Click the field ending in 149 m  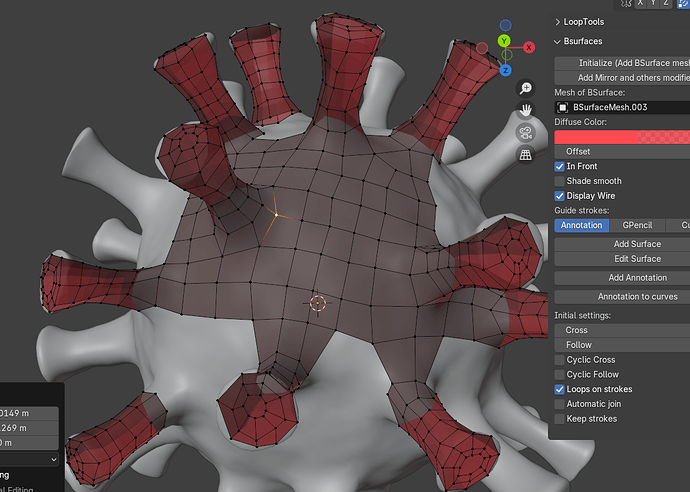tap(29, 413)
